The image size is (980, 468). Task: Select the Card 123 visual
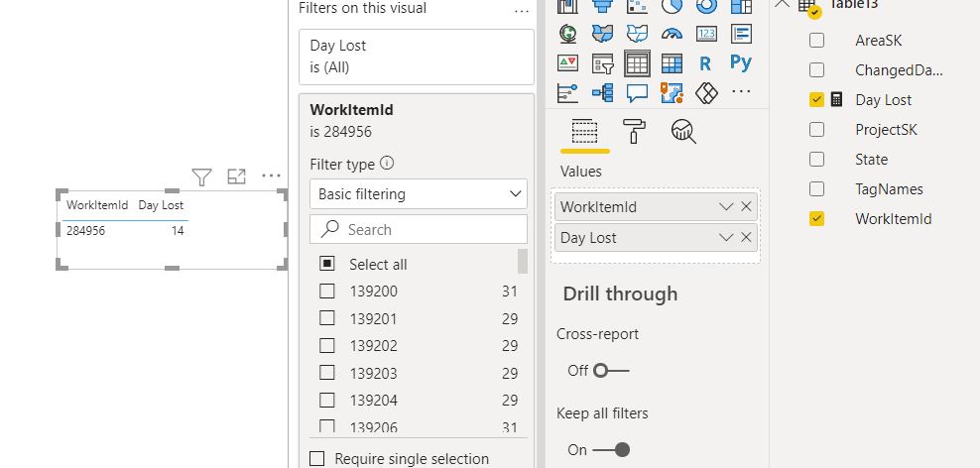[706, 34]
